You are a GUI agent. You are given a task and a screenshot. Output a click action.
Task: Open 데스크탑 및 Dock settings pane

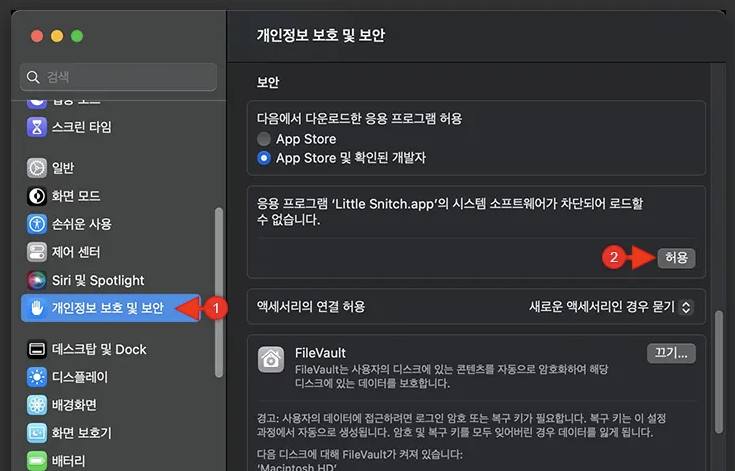click(111, 349)
